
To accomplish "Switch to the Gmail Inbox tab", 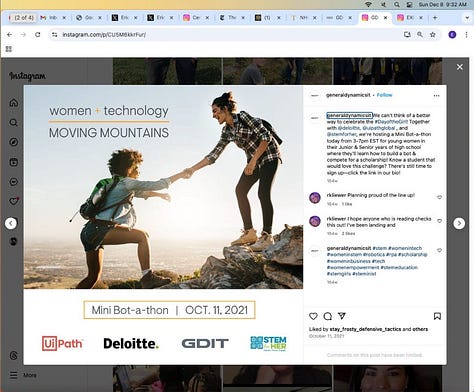I will point(53,18).
